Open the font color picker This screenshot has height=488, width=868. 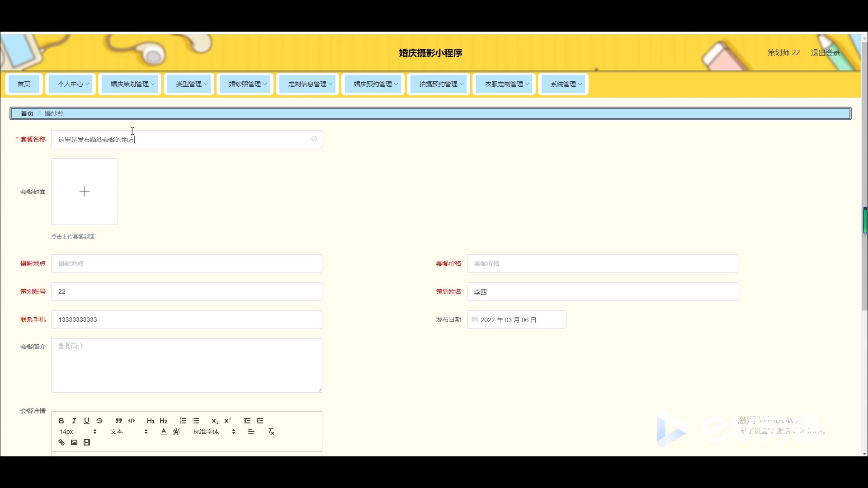click(x=164, y=432)
